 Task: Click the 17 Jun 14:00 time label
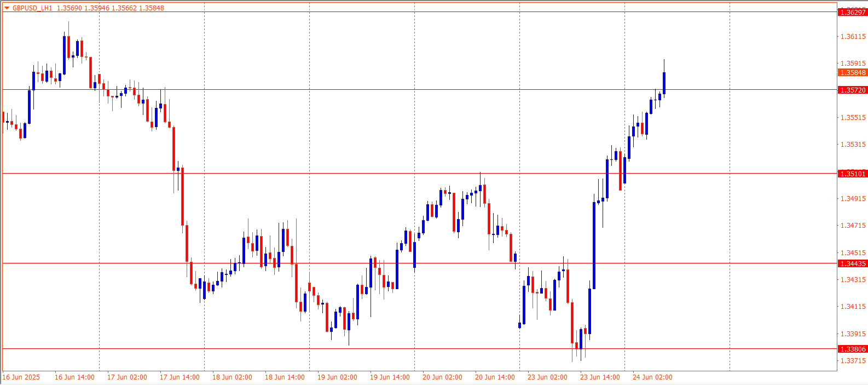pos(180,377)
